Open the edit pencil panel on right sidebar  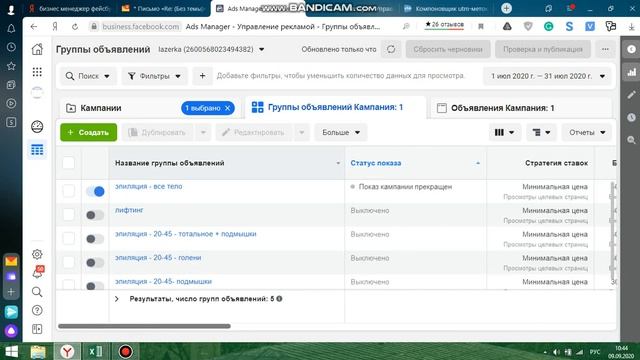[631, 95]
